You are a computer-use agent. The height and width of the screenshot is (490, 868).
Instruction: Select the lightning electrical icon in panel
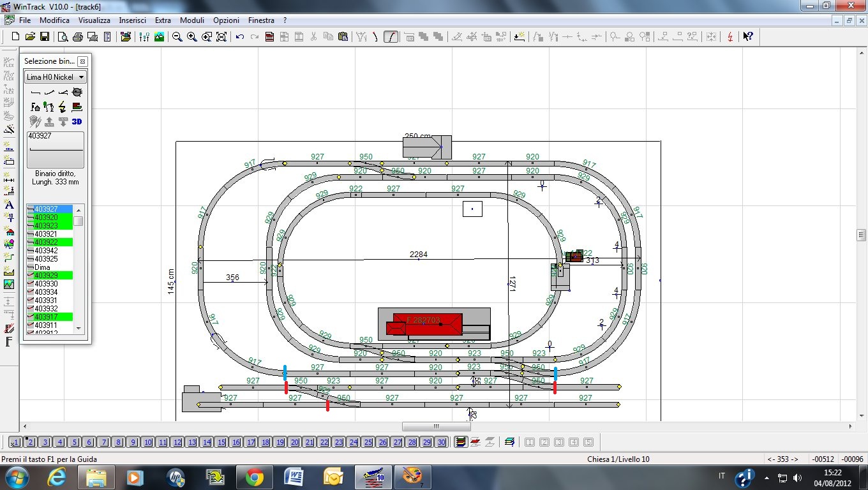(x=63, y=107)
